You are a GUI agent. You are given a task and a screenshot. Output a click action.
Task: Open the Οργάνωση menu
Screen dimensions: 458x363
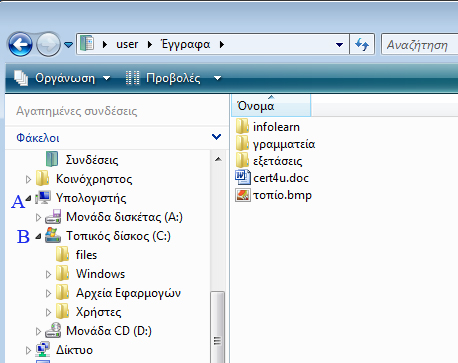click(x=62, y=78)
